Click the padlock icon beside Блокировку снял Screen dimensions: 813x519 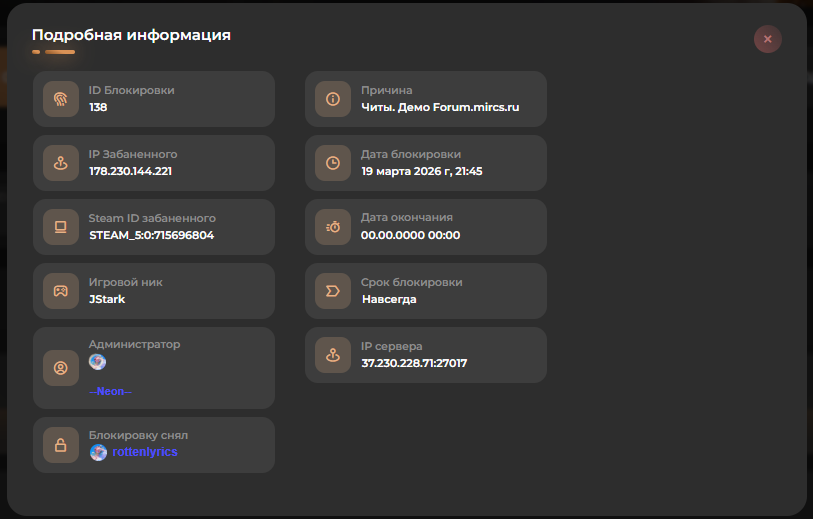(x=61, y=445)
